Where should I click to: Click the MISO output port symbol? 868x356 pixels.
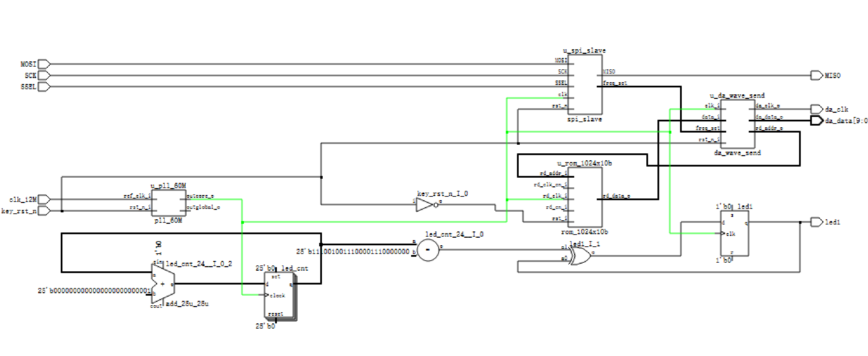pos(816,75)
